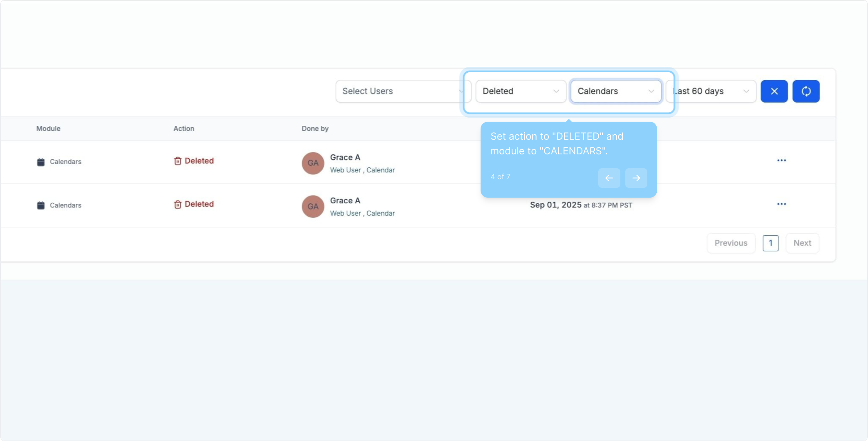Click the tour tooltip's next arrow

click(636, 178)
